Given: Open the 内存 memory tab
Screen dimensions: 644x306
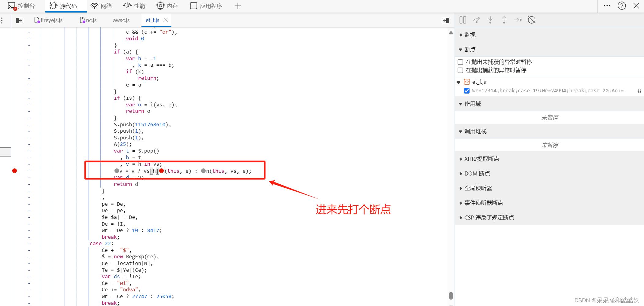Looking at the screenshot, I should (167, 6).
